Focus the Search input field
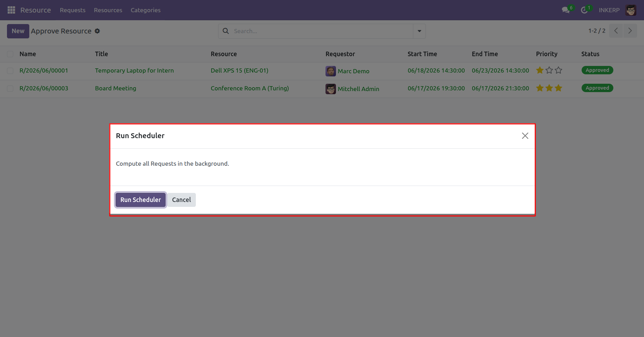644x337 pixels. coord(322,31)
